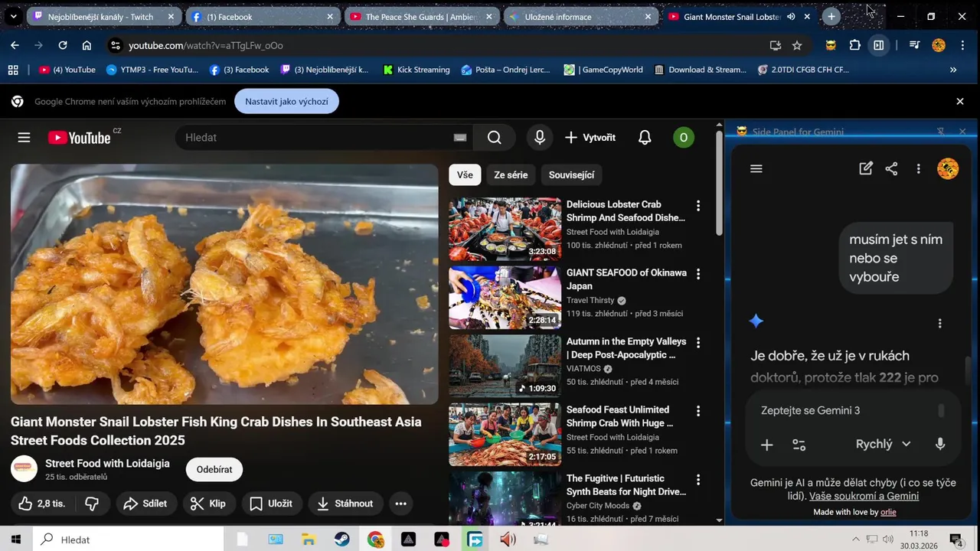This screenshot has width=980, height=551.
Task: Open more actions below the video
Action: [x=400, y=504]
